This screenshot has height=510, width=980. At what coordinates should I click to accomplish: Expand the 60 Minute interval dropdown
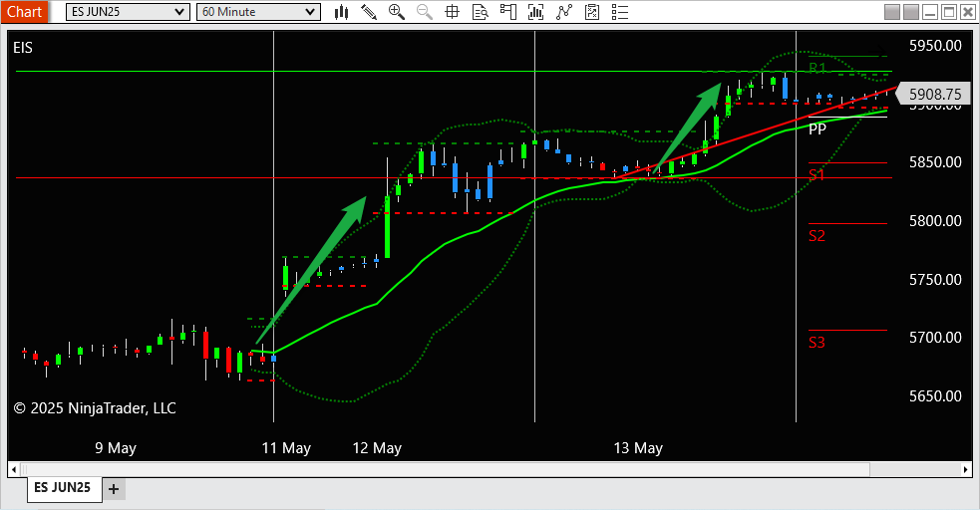pyautogui.click(x=258, y=12)
